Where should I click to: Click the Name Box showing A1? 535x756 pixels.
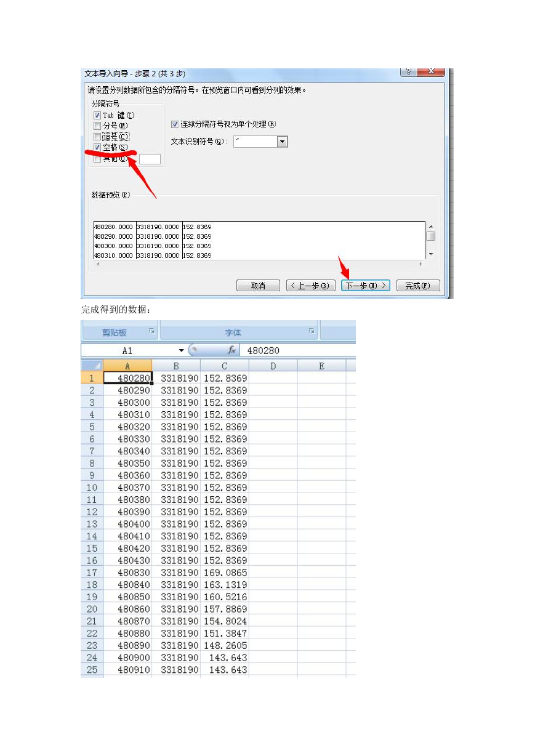click(129, 350)
